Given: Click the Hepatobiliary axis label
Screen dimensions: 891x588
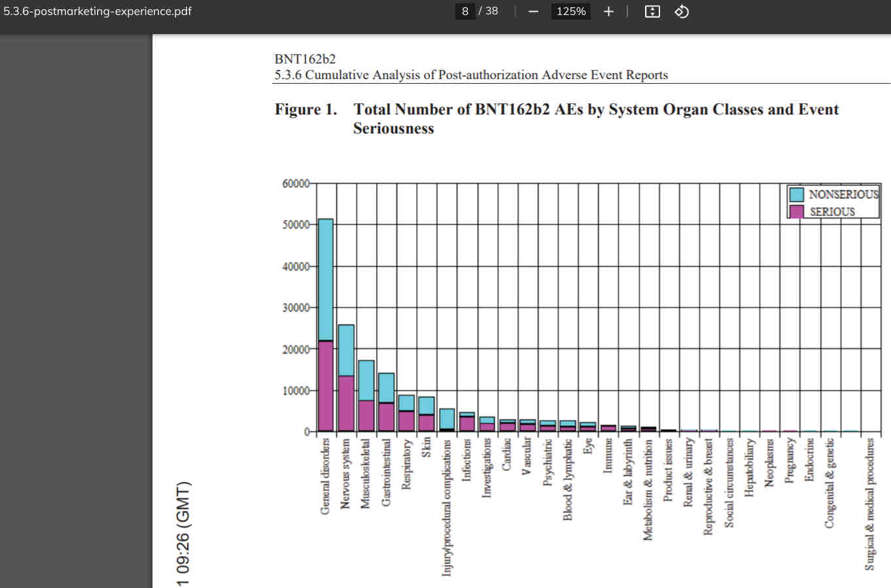Looking at the screenshot, I should coord(750,467).
